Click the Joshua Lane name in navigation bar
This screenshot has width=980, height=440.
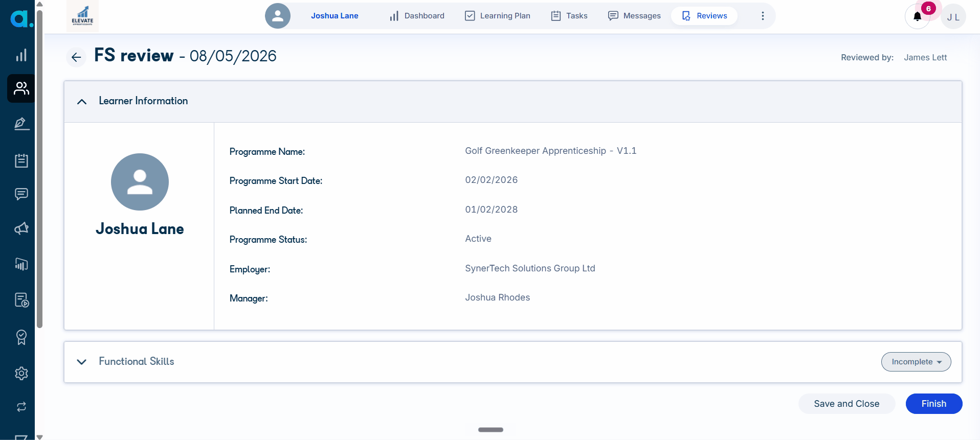[335, 16]
